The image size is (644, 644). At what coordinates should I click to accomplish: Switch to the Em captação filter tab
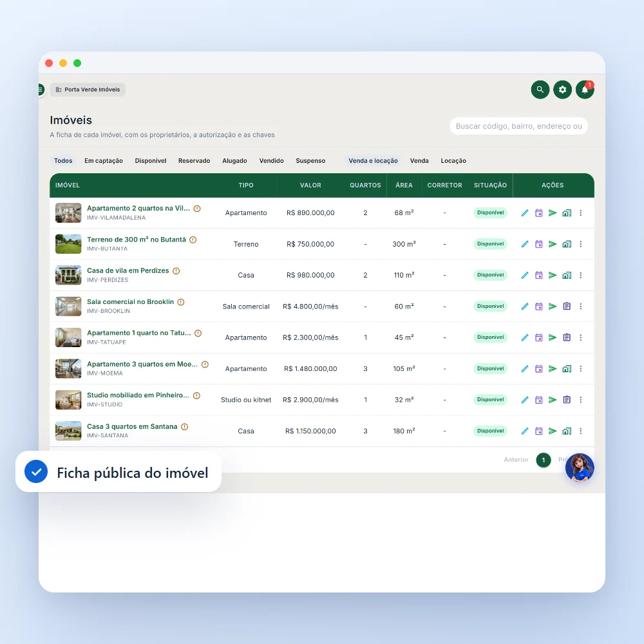pyautogui.click(x=104, y=160)
